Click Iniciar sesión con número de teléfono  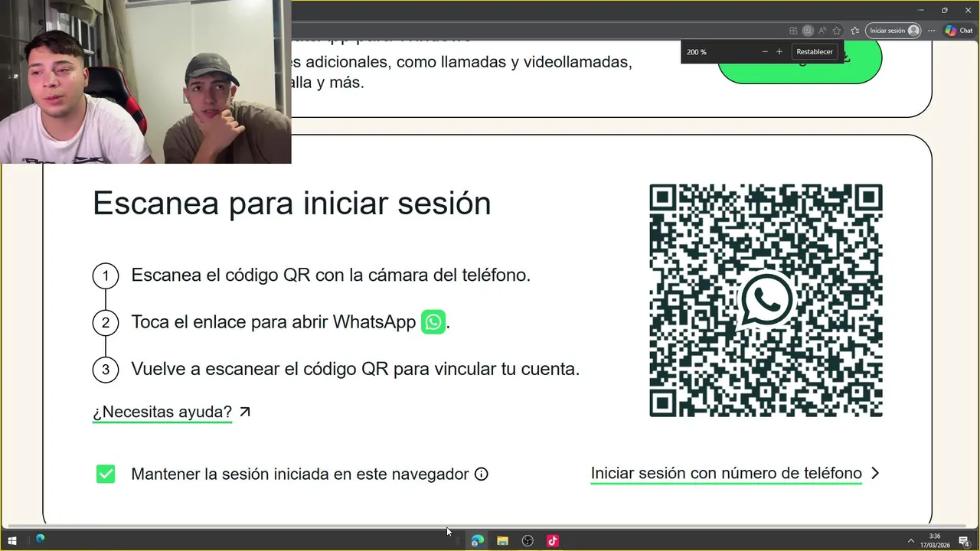click(x=727, y=473)
